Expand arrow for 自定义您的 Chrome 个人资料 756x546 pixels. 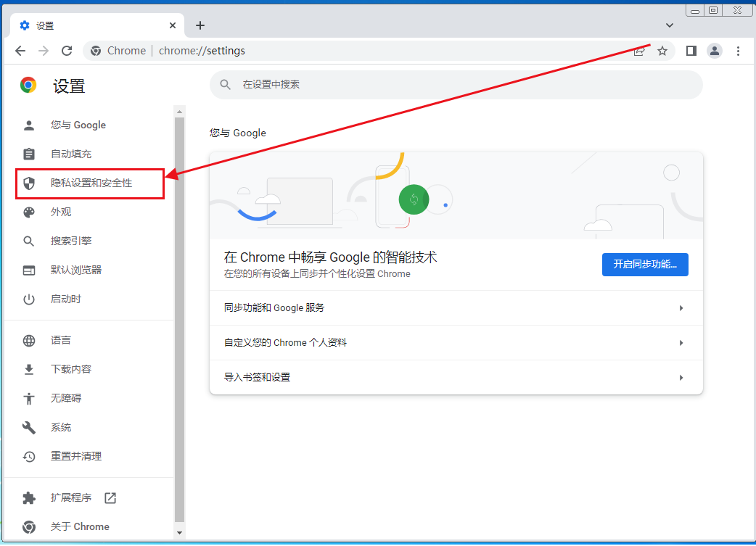681,343
